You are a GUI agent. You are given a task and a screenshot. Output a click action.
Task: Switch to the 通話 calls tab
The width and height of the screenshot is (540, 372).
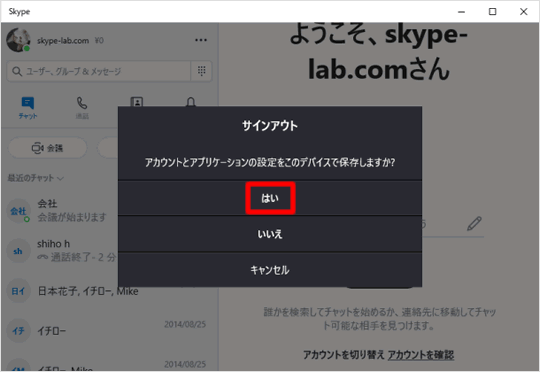82,108
